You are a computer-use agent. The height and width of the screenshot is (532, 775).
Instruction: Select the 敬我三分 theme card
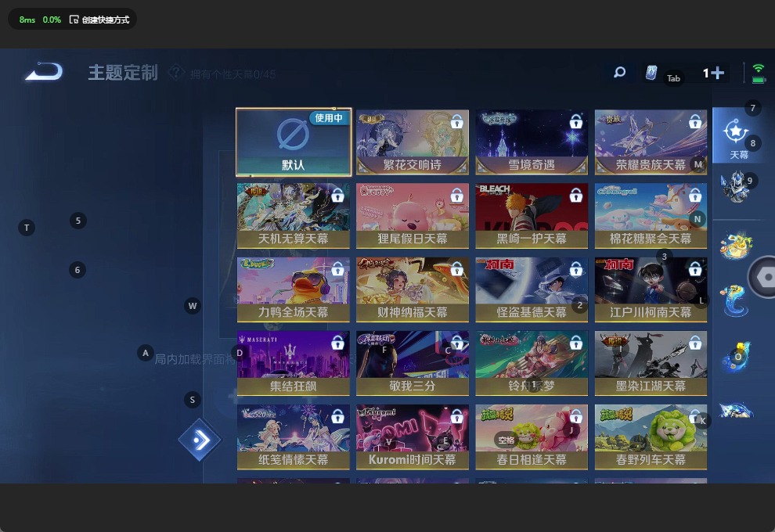tap(413, 363)
